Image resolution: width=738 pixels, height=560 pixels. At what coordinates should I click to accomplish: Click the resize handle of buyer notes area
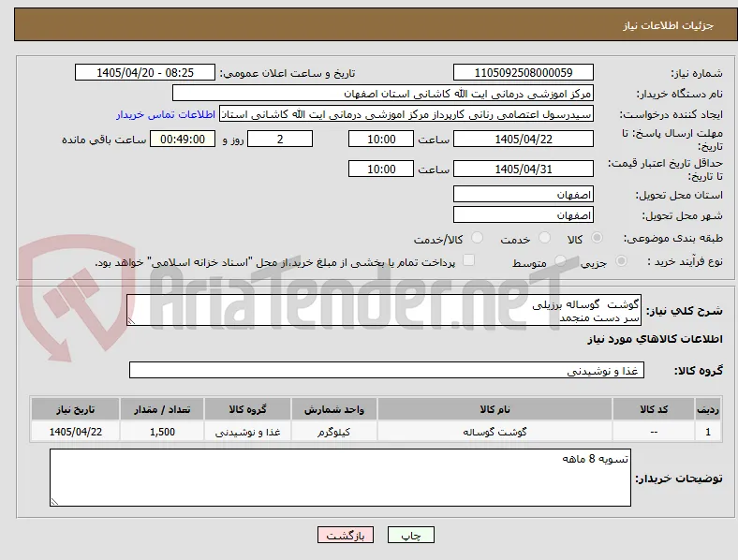pos(54,502)
